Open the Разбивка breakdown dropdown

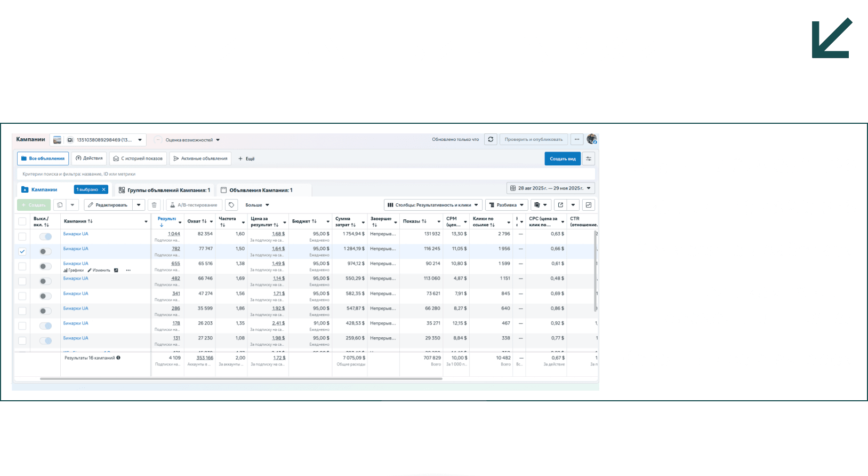coord(507,205)
